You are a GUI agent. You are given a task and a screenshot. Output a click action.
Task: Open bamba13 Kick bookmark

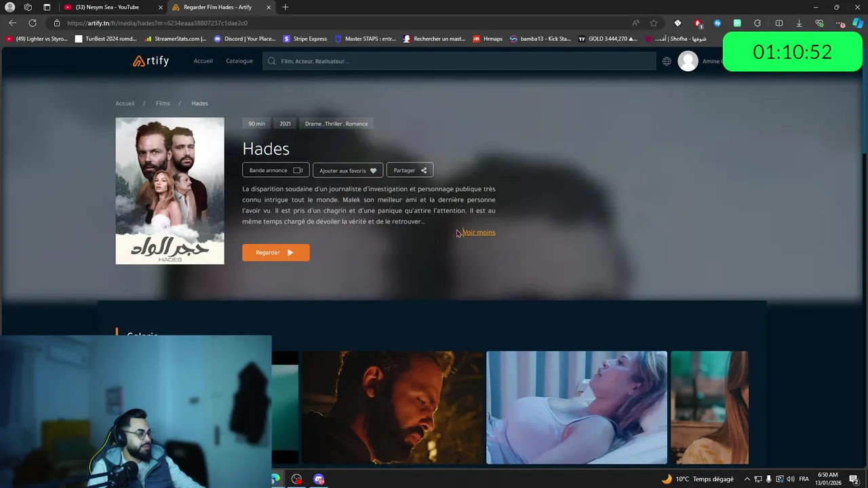[x=540, y=39]
